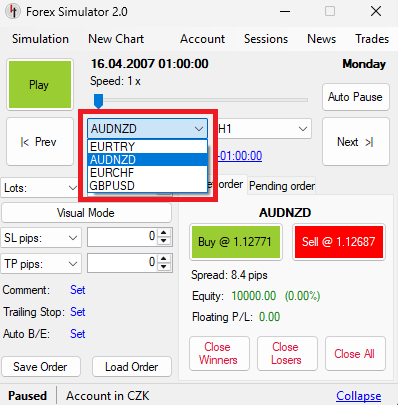The width and height of the screenshot is (398, 405).
Task: Increase SL pips with up arrow
Action: [164, 233]
